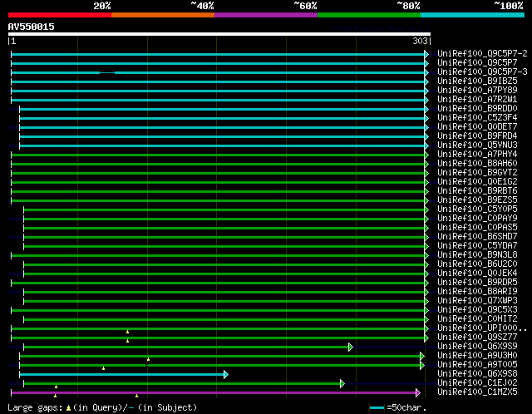
Task: Select the UniRef100_B9RDR5 text
Action: point(477,283)
